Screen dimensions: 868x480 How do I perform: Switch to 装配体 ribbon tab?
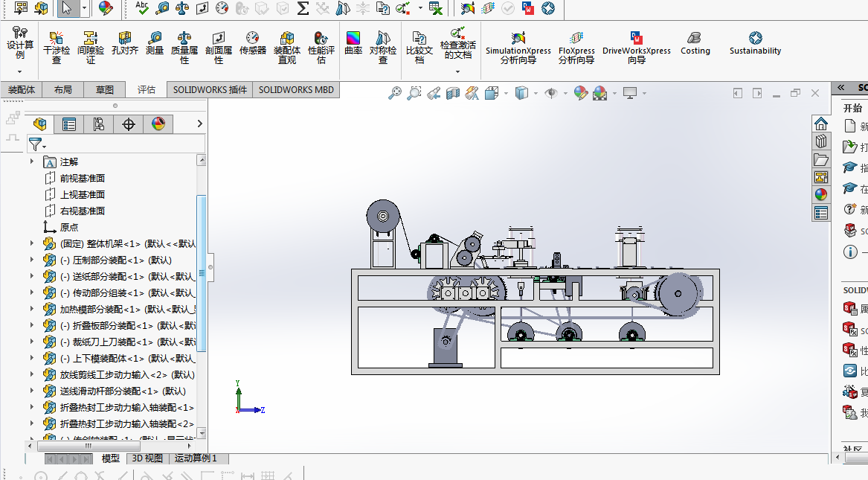pyautogui.click(x=21, y=90)
